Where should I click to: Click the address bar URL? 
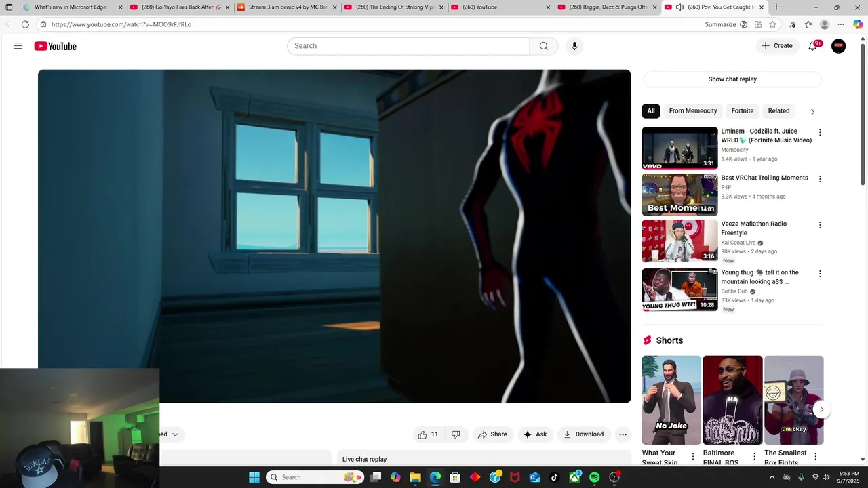click(121, 24)
